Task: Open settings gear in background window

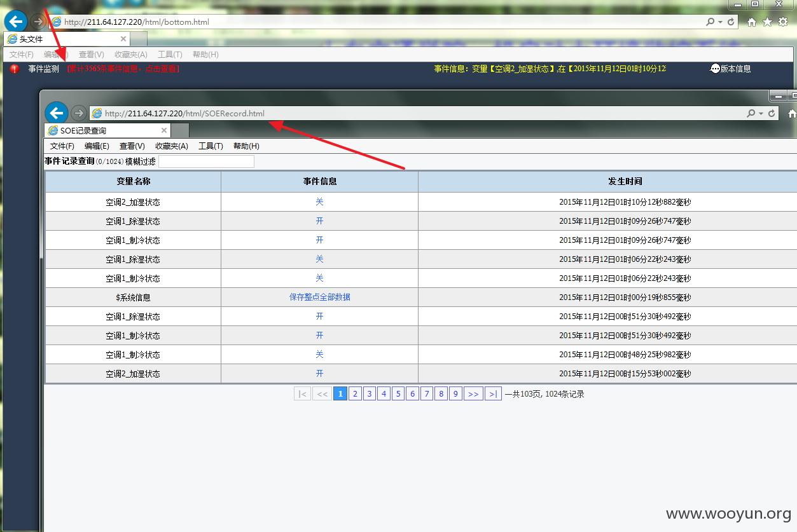Action: (783, 22)
